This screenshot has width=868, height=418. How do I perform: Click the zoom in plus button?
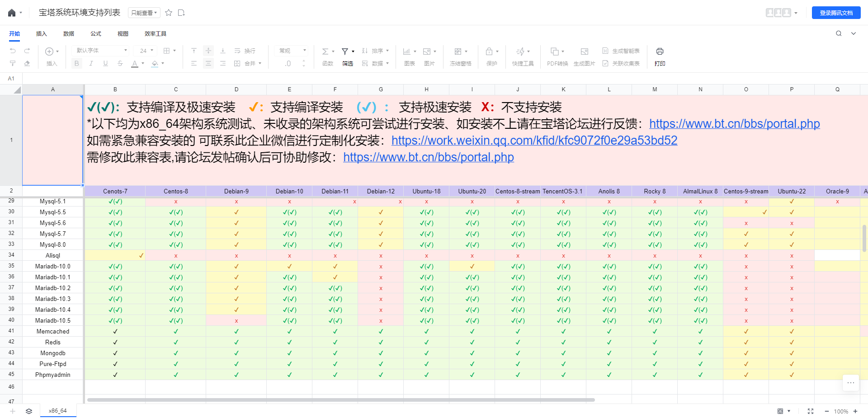(x=855, y=411)
